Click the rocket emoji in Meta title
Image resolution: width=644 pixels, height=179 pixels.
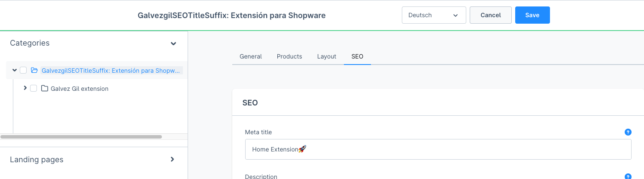[302, 149]
